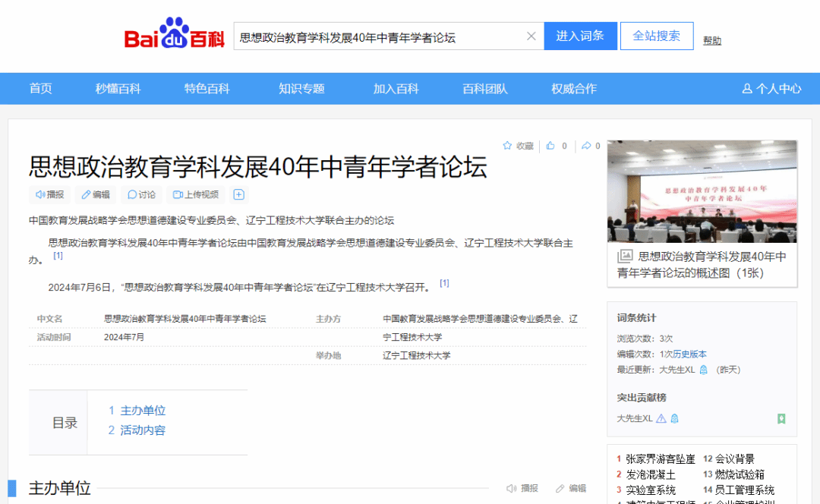The width and height of the screenshot is (820, 504).
Task: Click the plus icon beside 上传视频
Action: 238,195
